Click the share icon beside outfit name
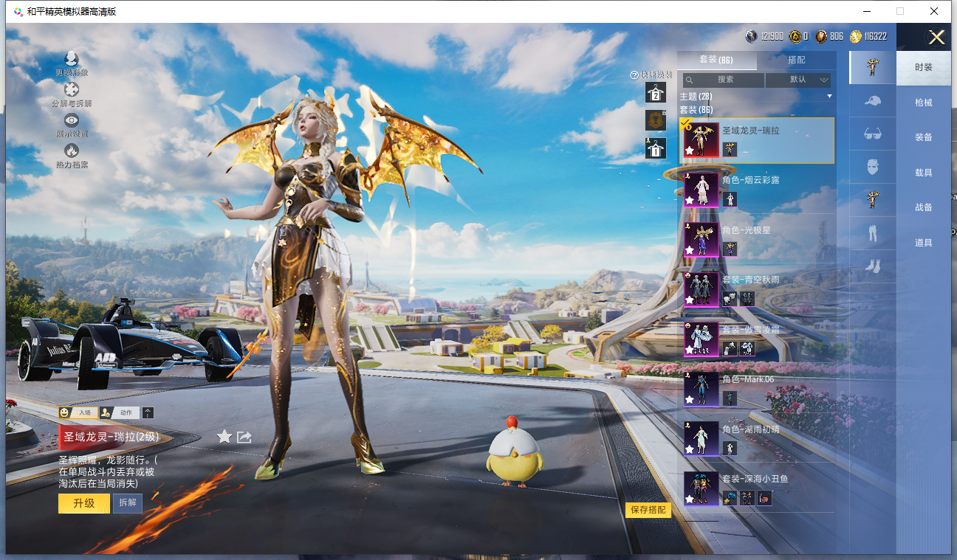 click(244, 437)
